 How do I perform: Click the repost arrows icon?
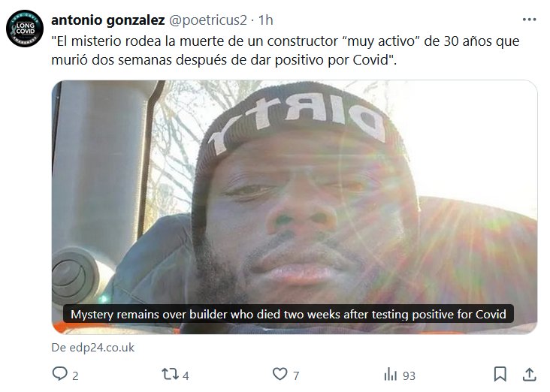170,374
